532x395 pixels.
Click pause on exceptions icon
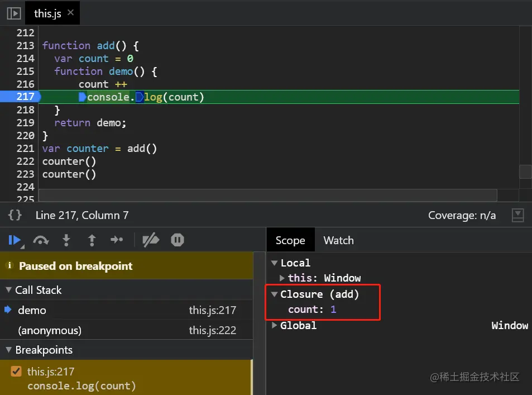tap(177, 240)
